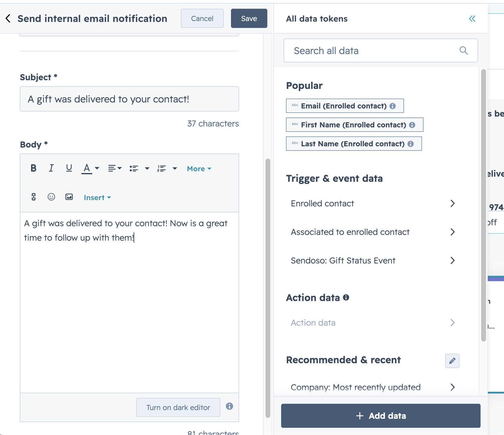Image resolution: width=504 pixels, height=435 pixels.
Task: Open the text color dropdown arrow
Action: [97, 168]
